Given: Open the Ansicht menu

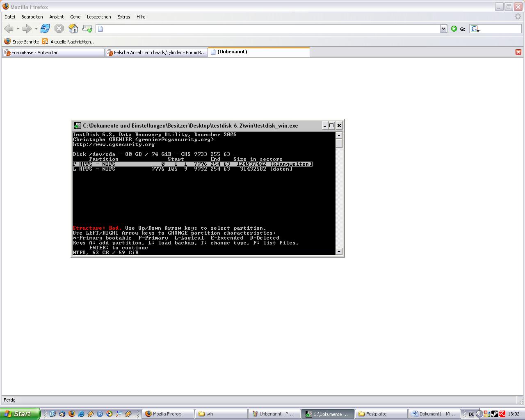Looking at the screenshot, I should [x=57, y=17].
